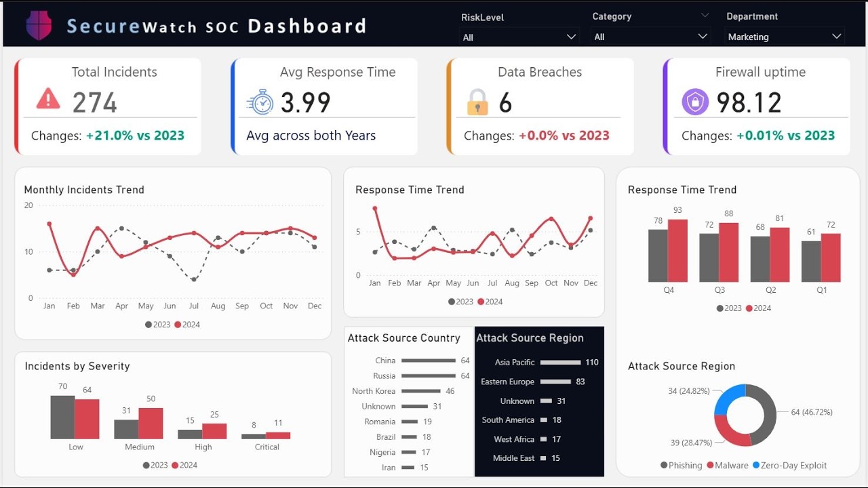Click 2023 legend in Monthly Incidents Trend
This screenshot has width=868, height=488.
(x=157, y=325)
